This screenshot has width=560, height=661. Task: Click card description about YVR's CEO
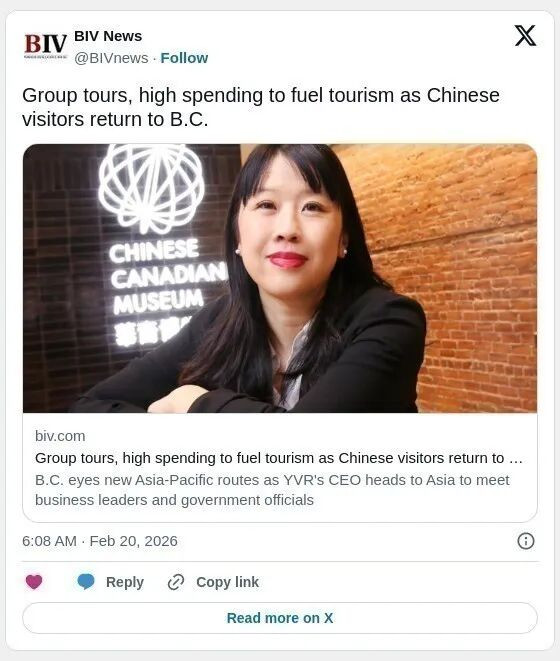[272, 490]
